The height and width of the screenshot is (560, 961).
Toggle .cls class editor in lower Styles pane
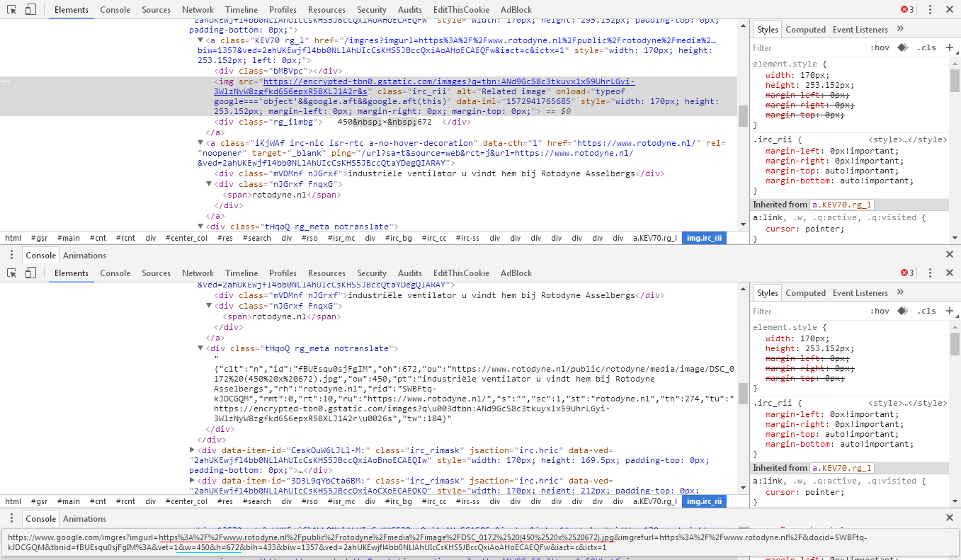click(x=926, y=311)
